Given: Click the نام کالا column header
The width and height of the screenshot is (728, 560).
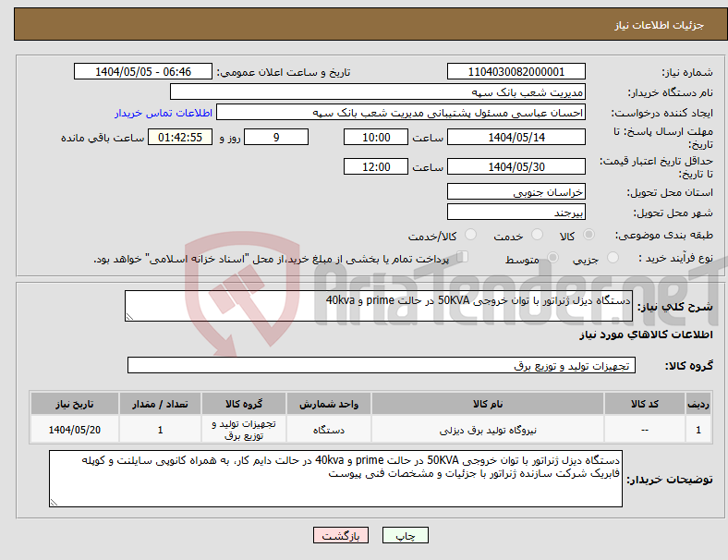Looking at the screenshot, I should [488, 404].
